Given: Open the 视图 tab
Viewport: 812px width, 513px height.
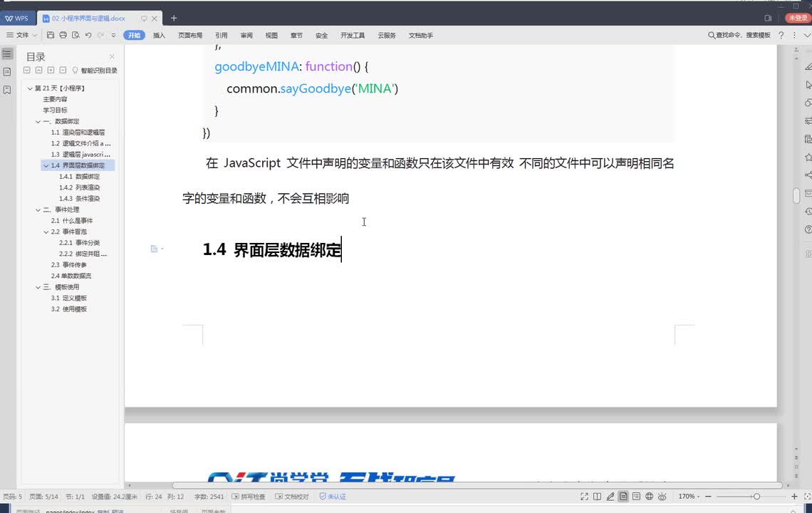Looking at the screenshot, I should (271, 35).
